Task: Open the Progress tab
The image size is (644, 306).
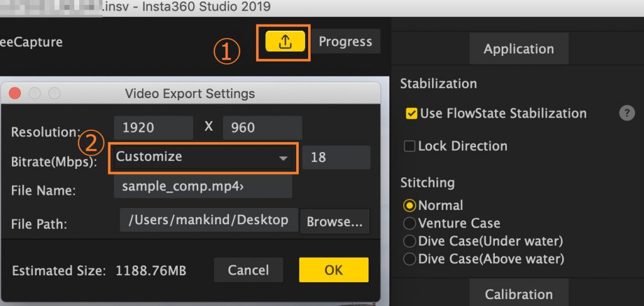Action: [345, 41]
